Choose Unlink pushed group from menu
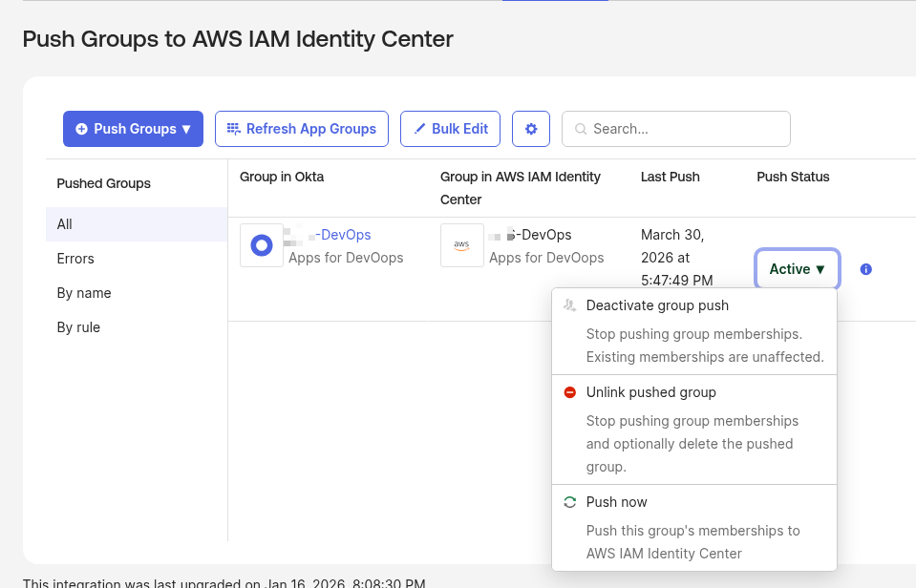Viewport: 916px width, 588px height. coord(650,392)
